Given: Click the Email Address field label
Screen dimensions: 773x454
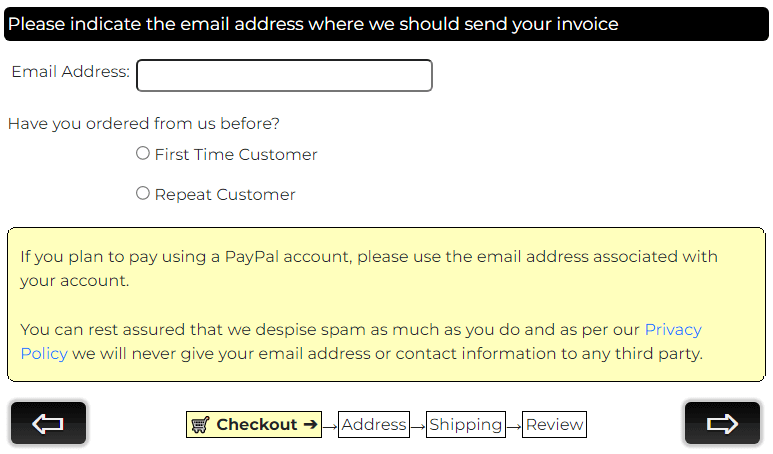Looking at the screenshot, I should (x=70, y=72).
